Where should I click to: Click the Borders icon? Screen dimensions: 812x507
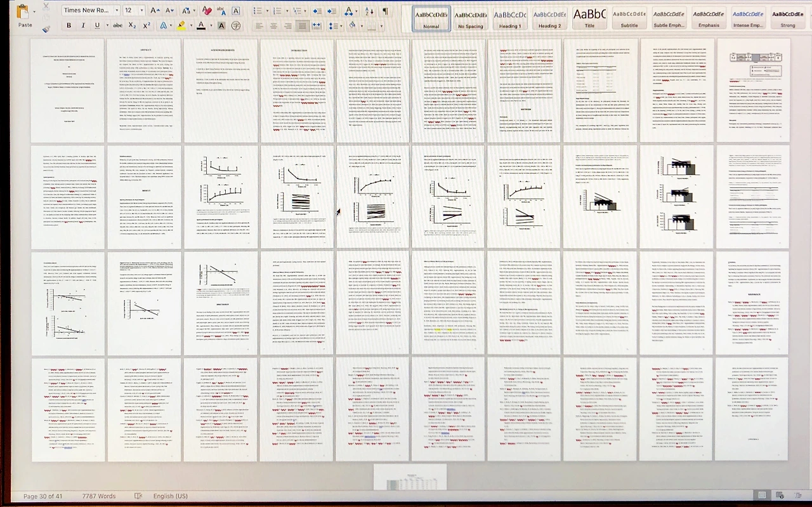(372, 25)
